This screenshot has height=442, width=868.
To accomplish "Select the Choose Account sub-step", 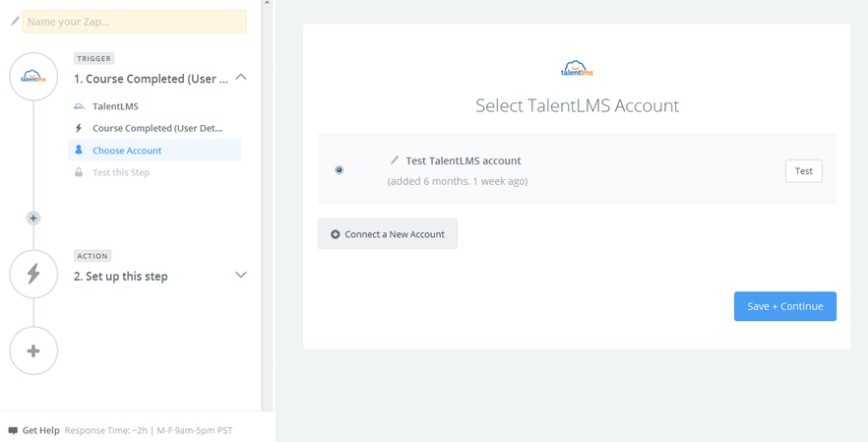I will (x=155, y=150).
